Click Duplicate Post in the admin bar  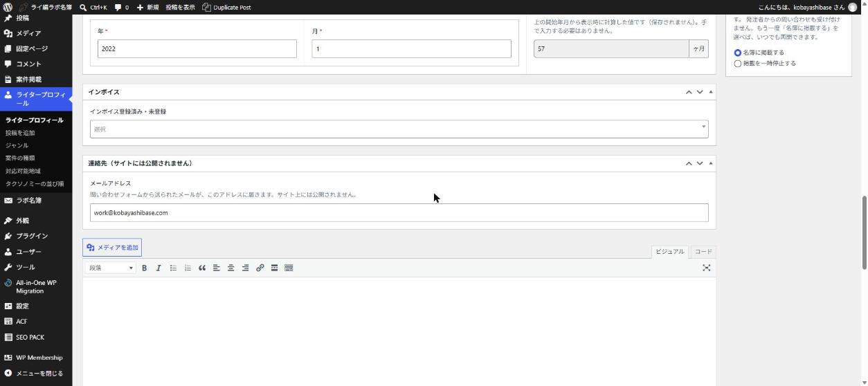[226, 7]
